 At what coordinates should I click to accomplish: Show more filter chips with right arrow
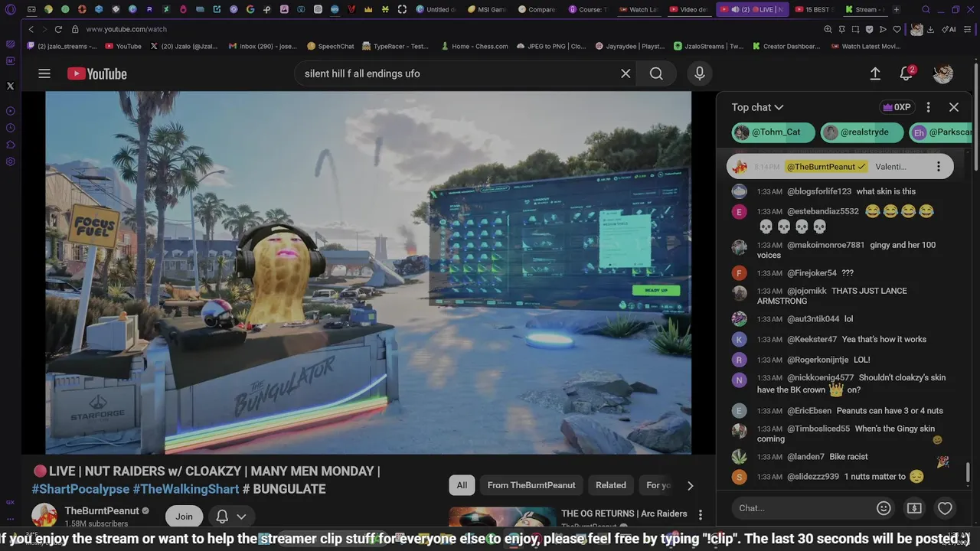[690, 485]
